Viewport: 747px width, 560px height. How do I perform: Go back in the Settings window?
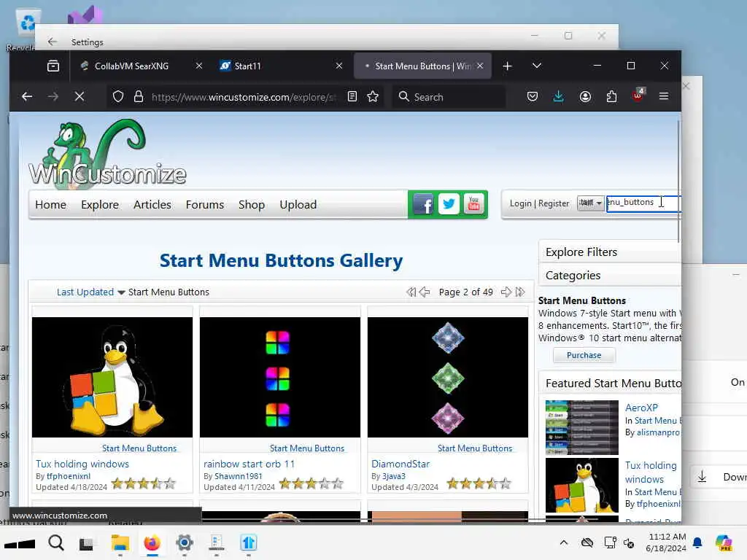(53, 42)
